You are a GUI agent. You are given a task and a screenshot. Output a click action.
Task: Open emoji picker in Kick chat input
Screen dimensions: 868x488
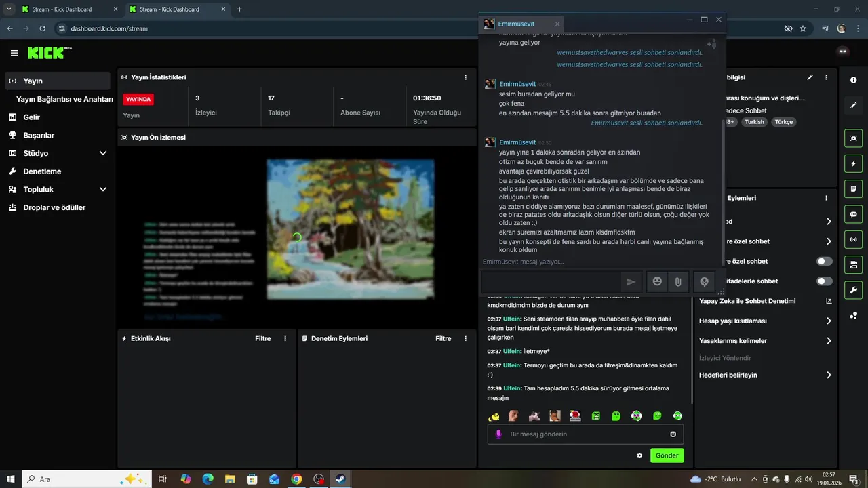[x=673, y=434]
